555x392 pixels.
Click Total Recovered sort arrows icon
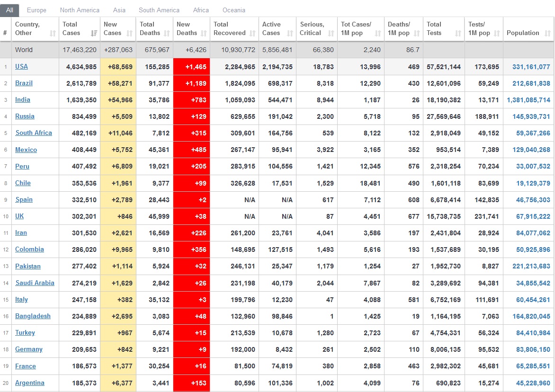252,33
